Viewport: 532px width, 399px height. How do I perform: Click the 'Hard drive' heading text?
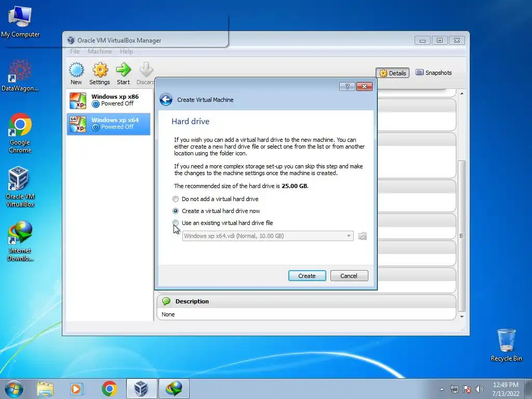[x=190, y=122]
